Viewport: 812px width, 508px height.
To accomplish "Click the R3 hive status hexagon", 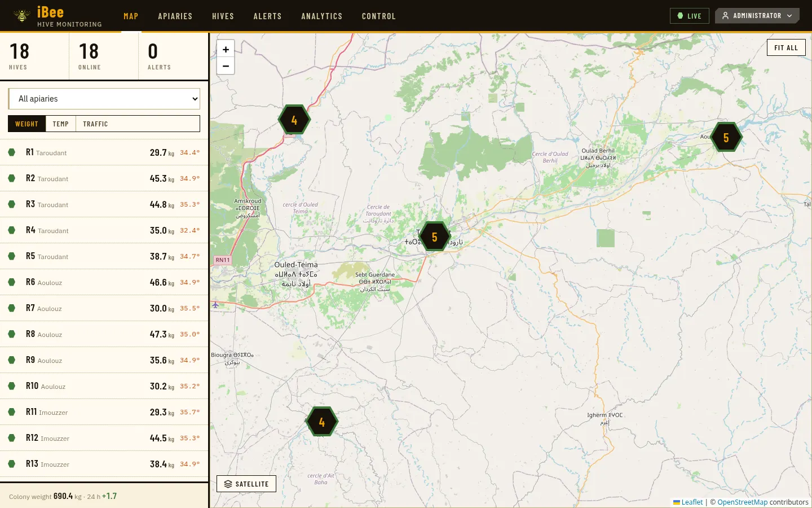I will tap(11, 204).
